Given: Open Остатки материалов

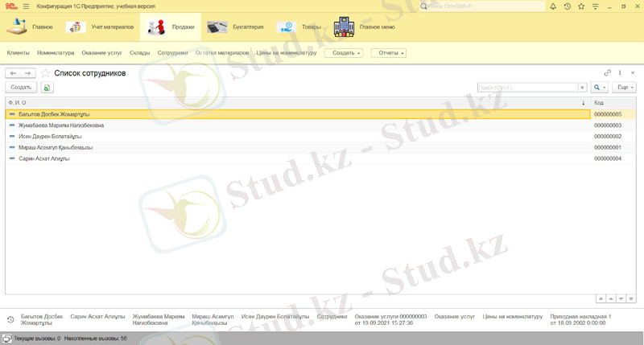Looking at the screenshot, I should pyautogui.click(x=222, y=53).
